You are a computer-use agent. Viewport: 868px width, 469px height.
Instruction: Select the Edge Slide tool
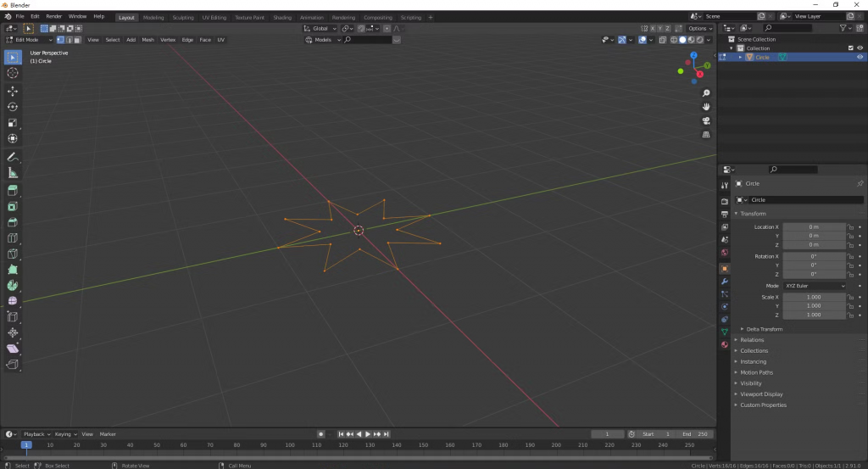pyautogui.click(x=13, y=317)
